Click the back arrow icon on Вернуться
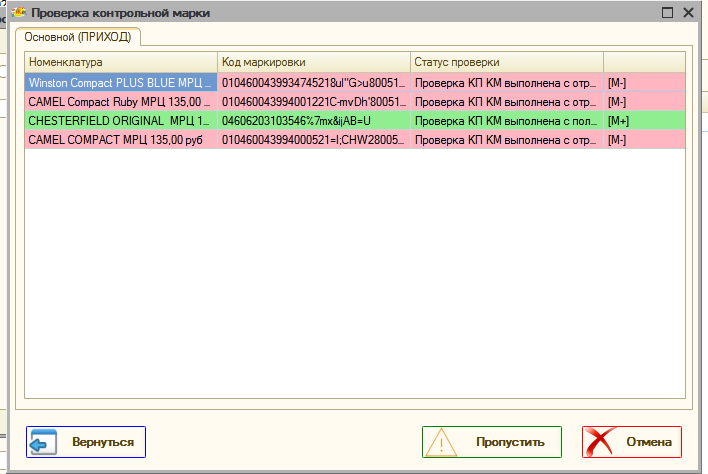The image size is (708, 474). (x=42, y=442)
